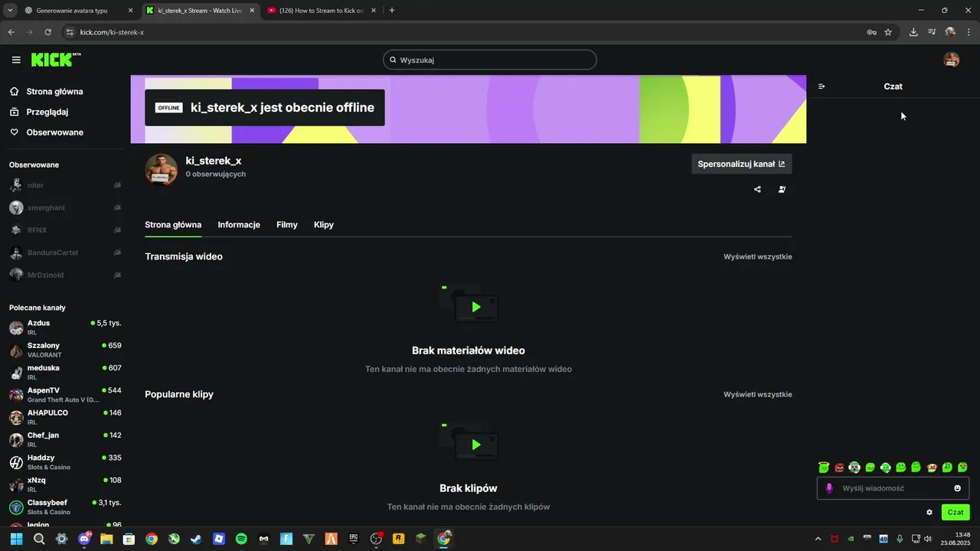Image resolution: width=980 pixels, height=551 pixels.
Task: Open recommended channel Chef_jan
Action: pyautogui.click(x=65, y=439)
